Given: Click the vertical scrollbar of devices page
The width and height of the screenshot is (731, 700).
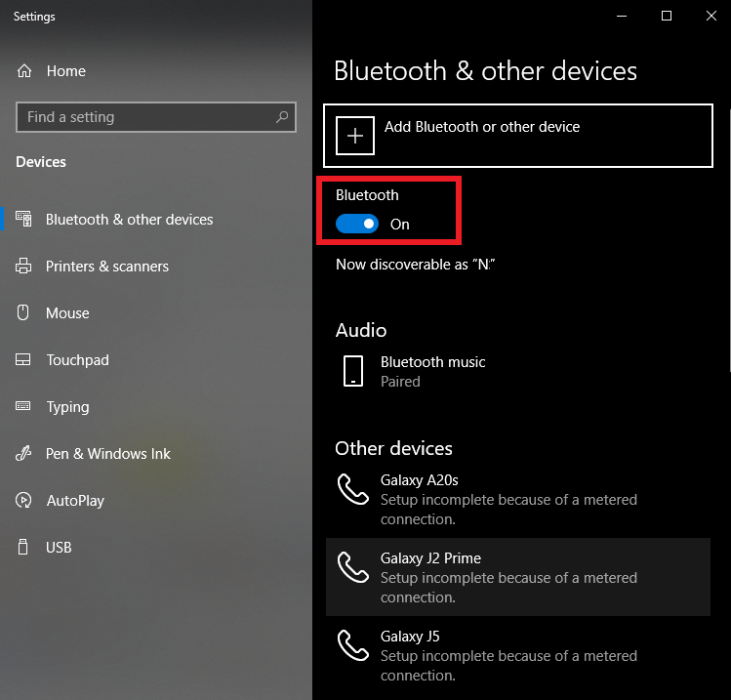Looking at the screenshot, I should 729,240.
